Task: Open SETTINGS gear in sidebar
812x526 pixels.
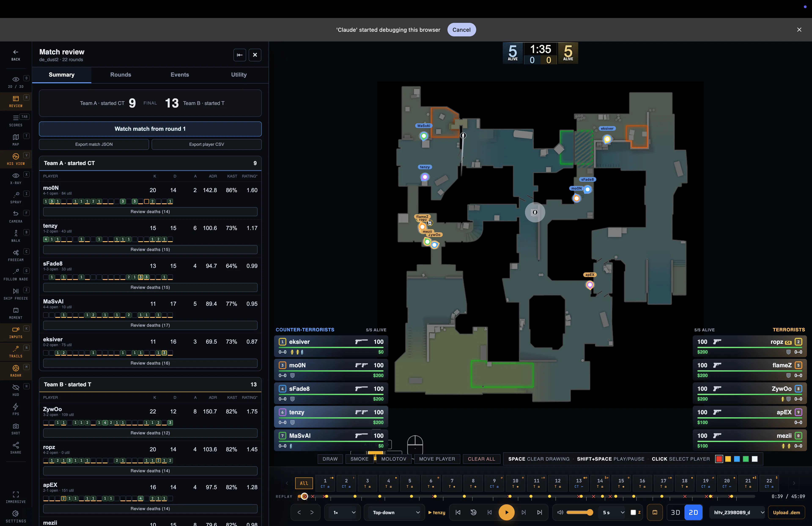Action: coord(16,514)
